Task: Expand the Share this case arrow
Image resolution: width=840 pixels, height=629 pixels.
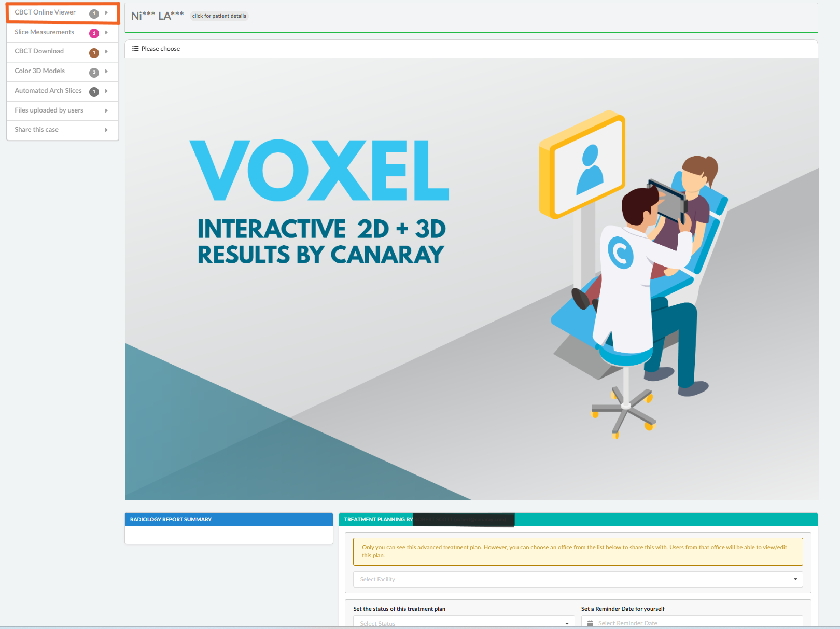Action: tap(106, 130)
